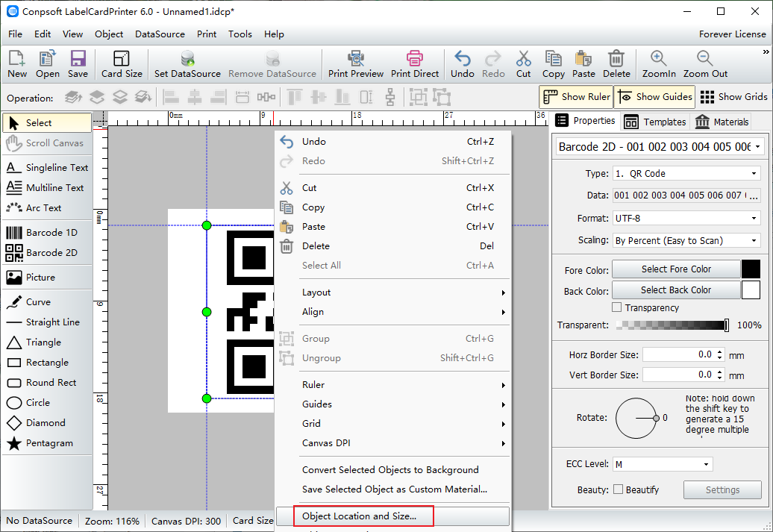Image resolution: width=773 pixels, height=532 pixels.
Task: Click the black fore color swatch
Action: point(751,269)
